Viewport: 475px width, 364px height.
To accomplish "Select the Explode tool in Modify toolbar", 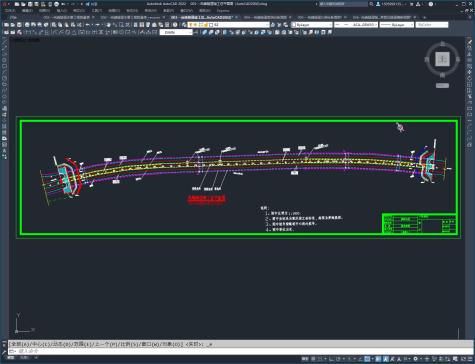I will click(469, 145).
